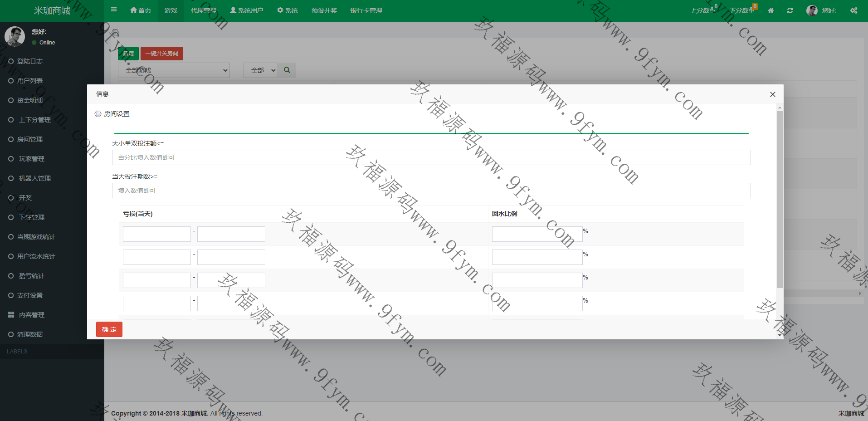
Task: Click the user avatar in the top header
Action: point(812,10)
